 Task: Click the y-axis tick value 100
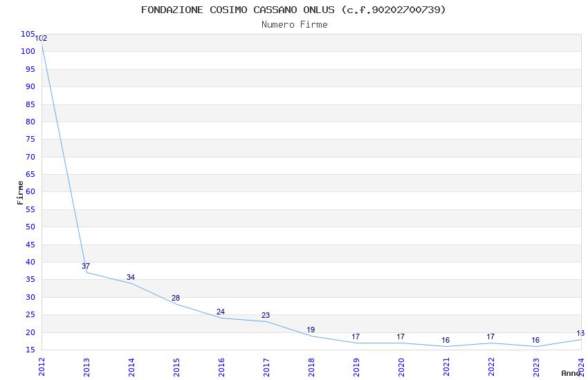point(28,52)
